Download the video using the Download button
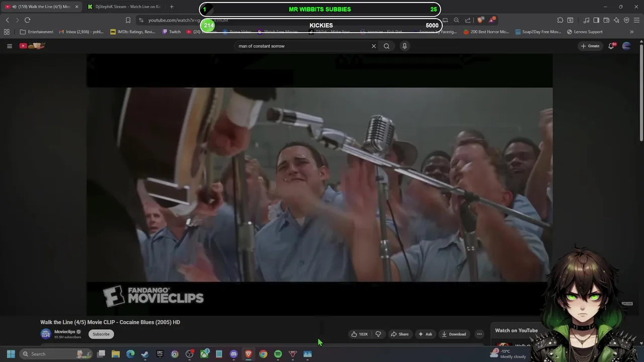Screen dimensions: 644x362 pos(453,334)
